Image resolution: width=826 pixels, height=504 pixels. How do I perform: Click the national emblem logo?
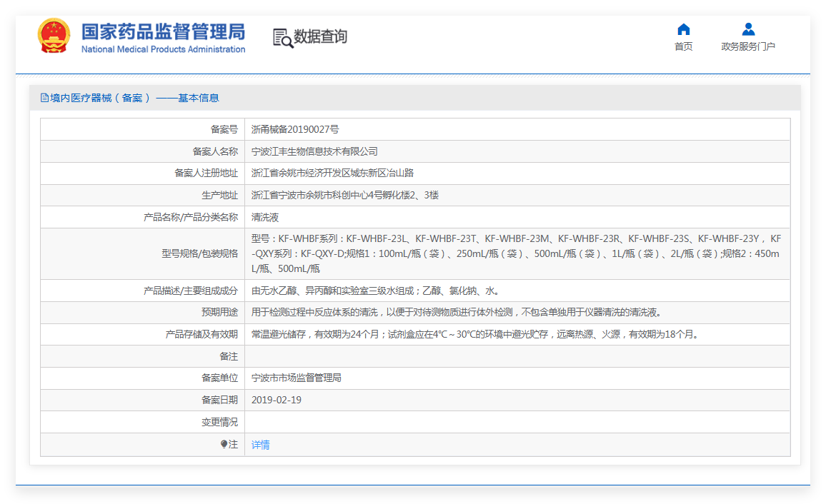[54, 36]
